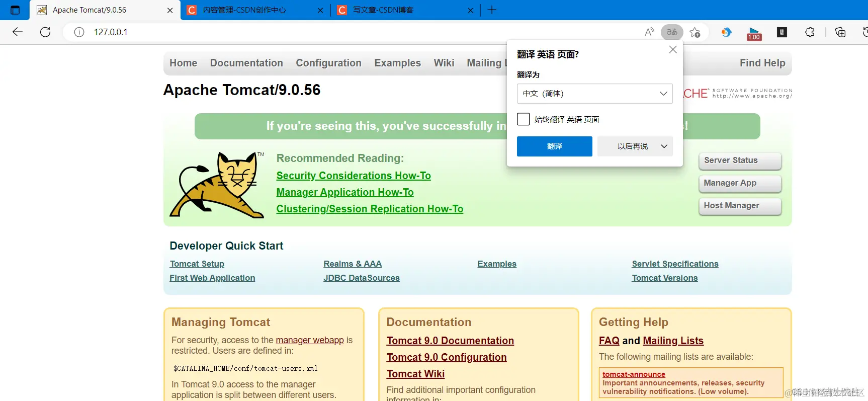Open the tomcat-announce mailing list link
This screenshot has width=868, height=401.
634,374
